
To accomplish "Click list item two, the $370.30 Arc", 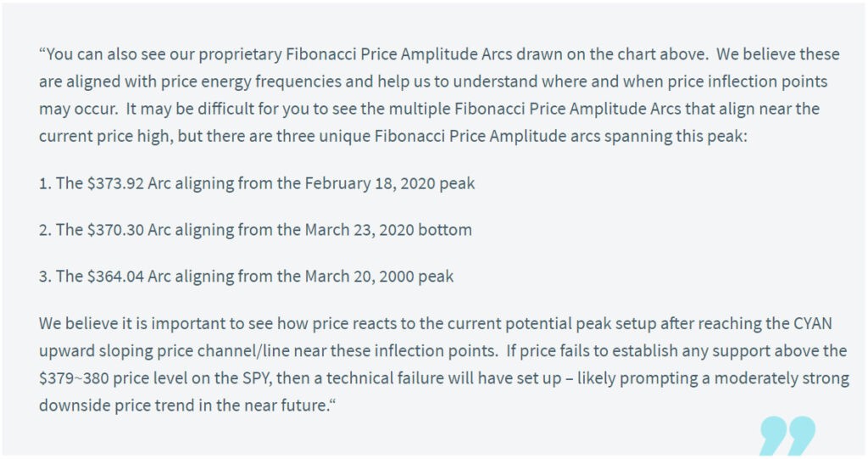I will tap(254, 230).
